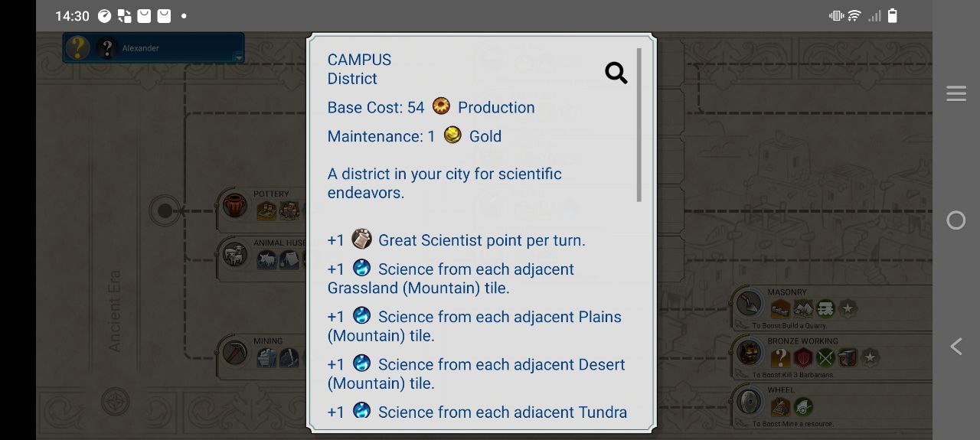Pick the Wheel technology icon
Viewport: 980px width, 440px height.
point(750,401)
